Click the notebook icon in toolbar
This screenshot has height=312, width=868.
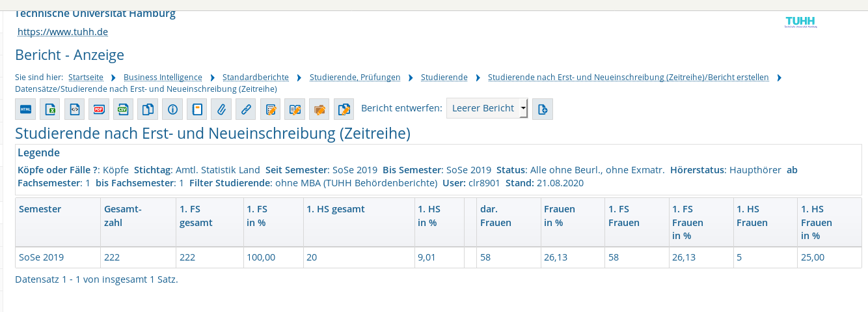click(x=197, y=109)
